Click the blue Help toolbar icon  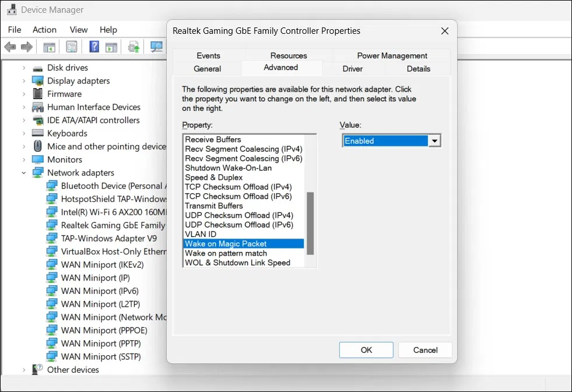tap(94, 47)
